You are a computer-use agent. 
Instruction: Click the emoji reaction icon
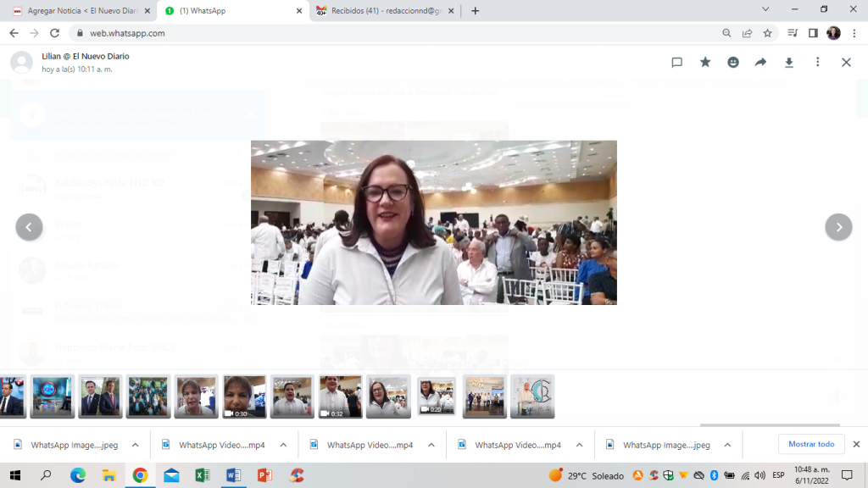pyautogui.click(x=733, y=62)
